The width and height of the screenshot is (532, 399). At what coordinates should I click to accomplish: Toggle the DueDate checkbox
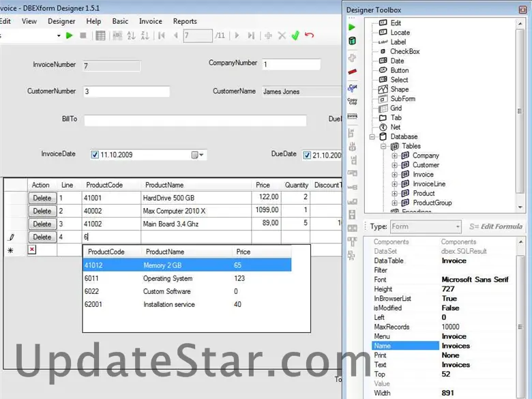307,155
